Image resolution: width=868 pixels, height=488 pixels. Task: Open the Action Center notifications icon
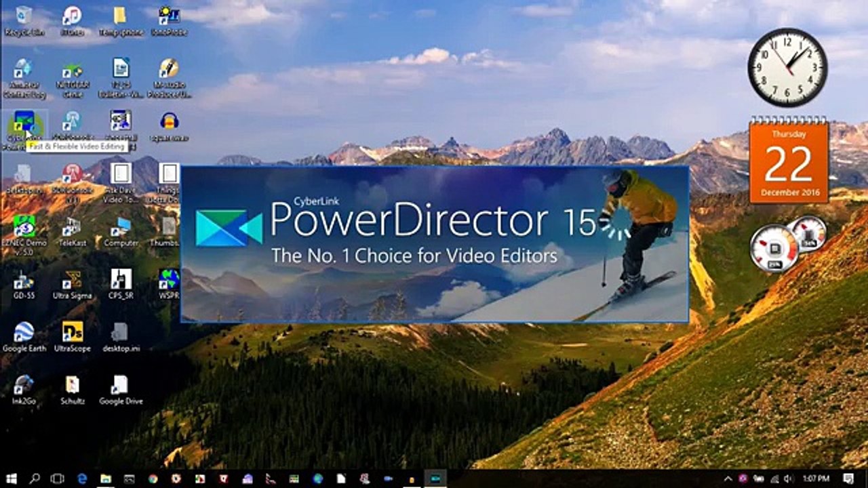point(848,479)
